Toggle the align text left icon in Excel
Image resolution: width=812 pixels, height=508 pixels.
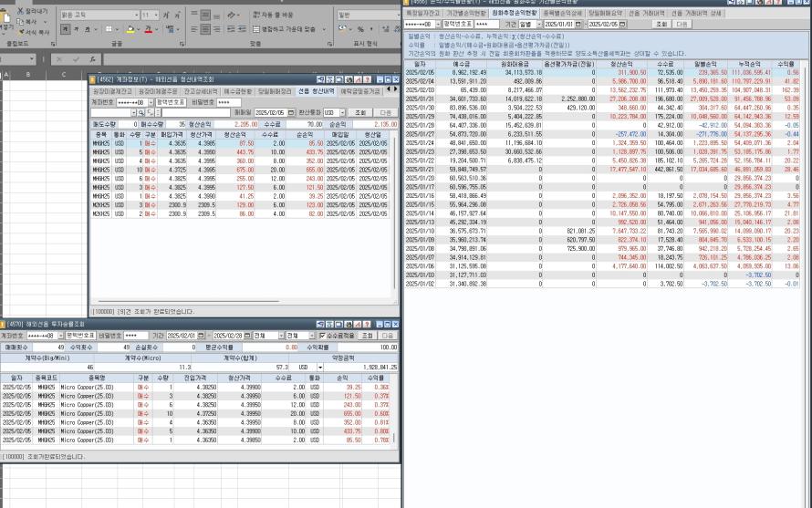tap(194, 29)
